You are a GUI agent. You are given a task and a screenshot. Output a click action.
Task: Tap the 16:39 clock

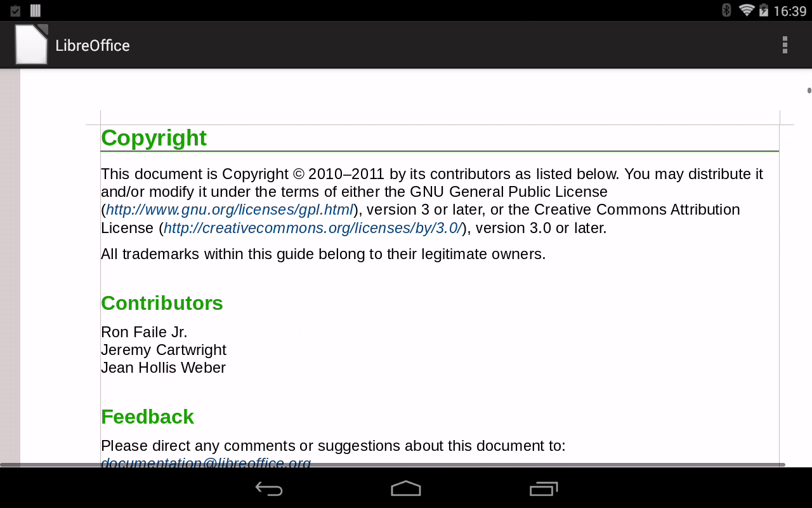(x=790, y=11)
